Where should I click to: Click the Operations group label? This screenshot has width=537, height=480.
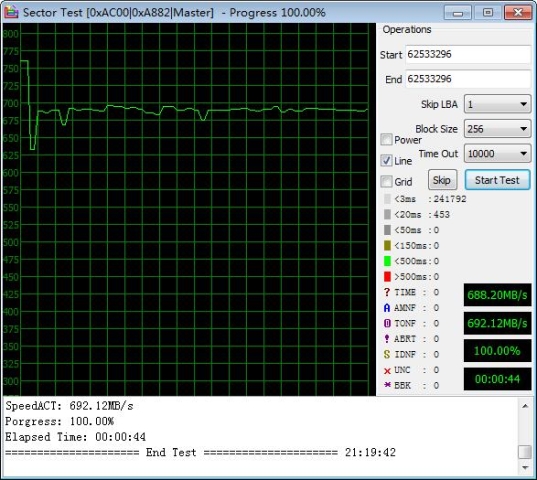(x=407, y=30)
